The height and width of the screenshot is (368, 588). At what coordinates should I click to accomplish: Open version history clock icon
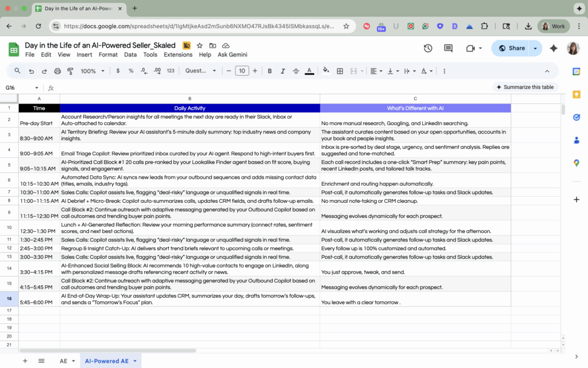click(428, 48)
